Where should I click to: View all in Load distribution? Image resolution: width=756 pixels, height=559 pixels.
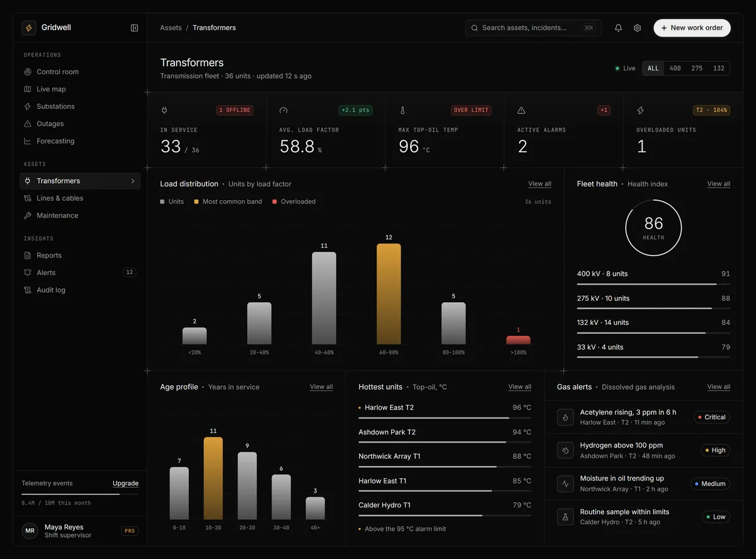pyautogui.click(x=539, y=184)
